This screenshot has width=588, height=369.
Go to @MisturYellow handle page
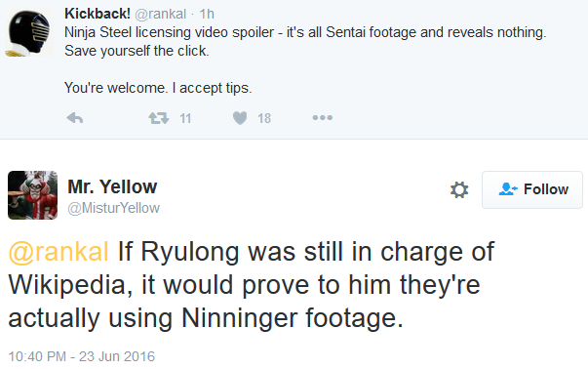tap(114, 208)
